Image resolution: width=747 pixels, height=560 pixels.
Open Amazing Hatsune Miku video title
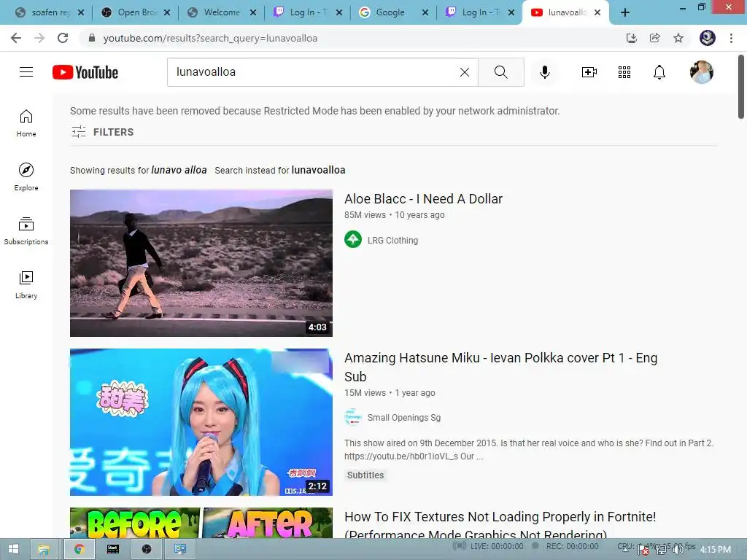tap(500, 367)
